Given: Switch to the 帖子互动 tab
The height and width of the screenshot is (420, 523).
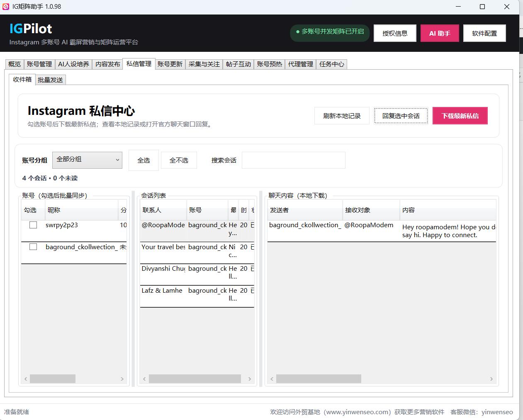Looking at the screenshot, I should [238, 64].
